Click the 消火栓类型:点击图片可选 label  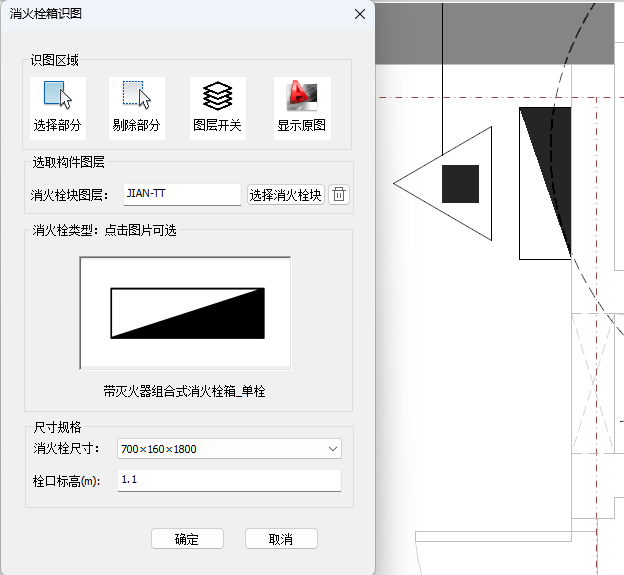pos(104,230)
